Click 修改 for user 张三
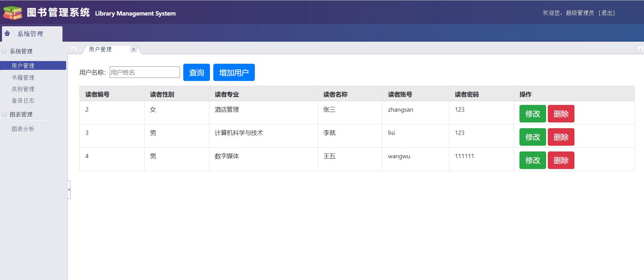Image resolution: width=644 pixels, height=280 pixels. (x=533, y=114)
